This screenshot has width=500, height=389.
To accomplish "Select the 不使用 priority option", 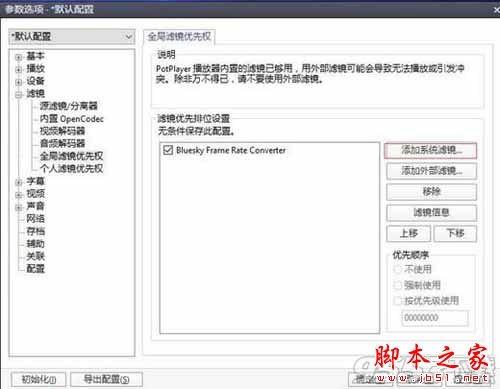I will point(413,269).
